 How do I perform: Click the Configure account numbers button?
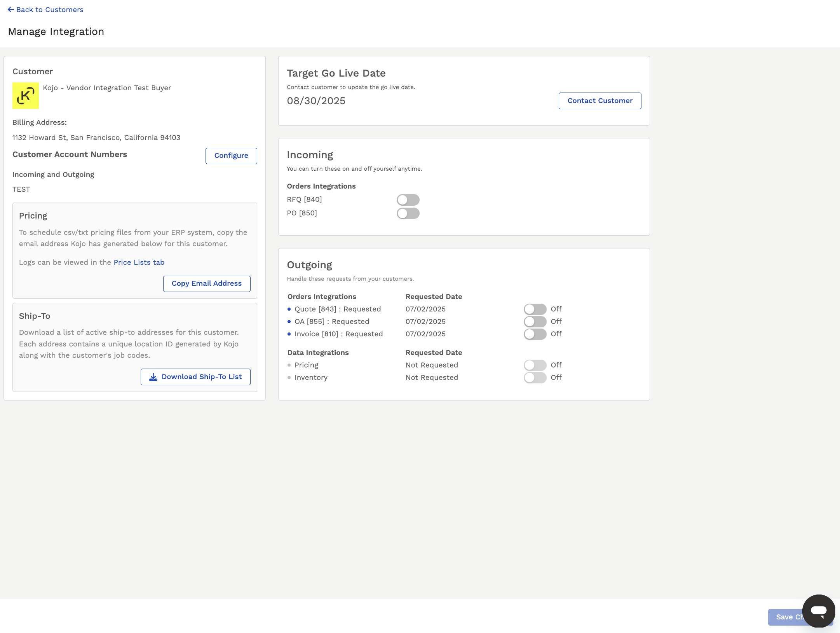tap(231, 156)
